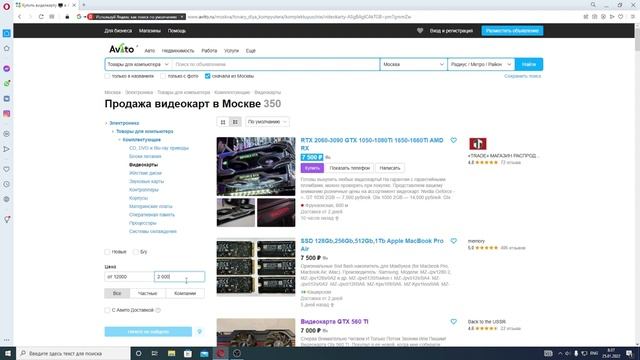Uncheck 'сначала из Москвы' checkbox
The height and width of the screenshot is (360, 640).
207,76
